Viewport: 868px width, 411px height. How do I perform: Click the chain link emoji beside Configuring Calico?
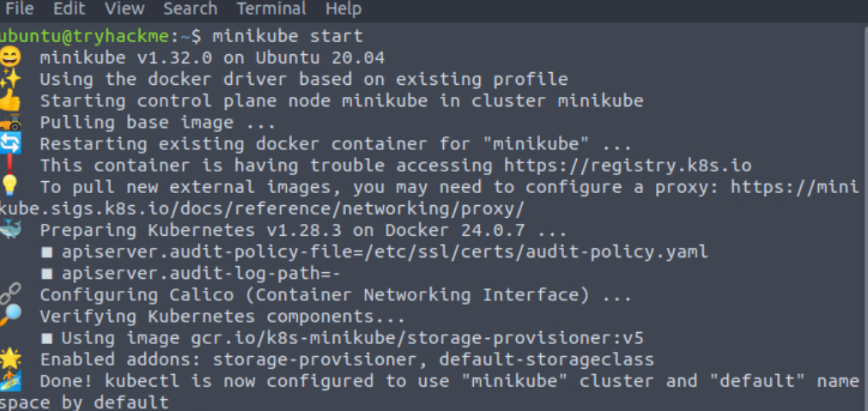9,294
